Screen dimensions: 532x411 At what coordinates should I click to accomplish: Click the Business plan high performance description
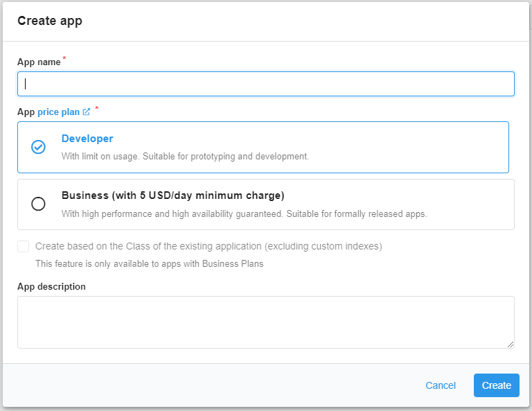pyautogui.click(x=244, y=213)
